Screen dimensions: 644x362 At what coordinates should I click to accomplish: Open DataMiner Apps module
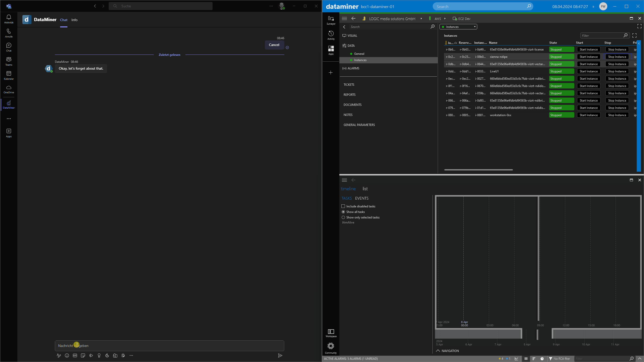click(331, 50)
